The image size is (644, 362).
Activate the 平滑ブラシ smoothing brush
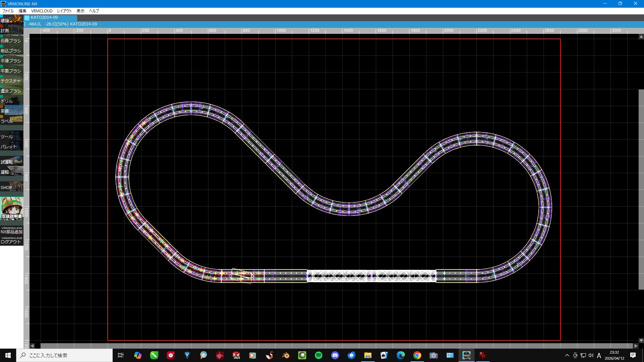[12, 60]
